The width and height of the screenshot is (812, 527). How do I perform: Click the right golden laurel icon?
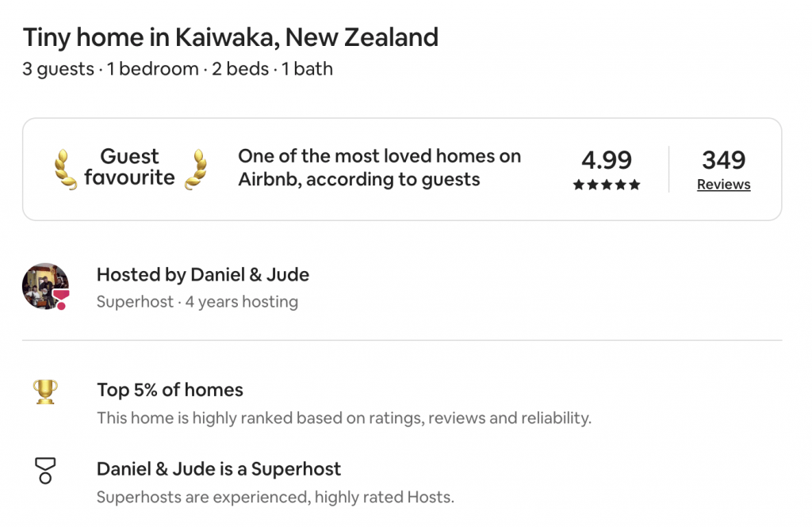[197, 170]
